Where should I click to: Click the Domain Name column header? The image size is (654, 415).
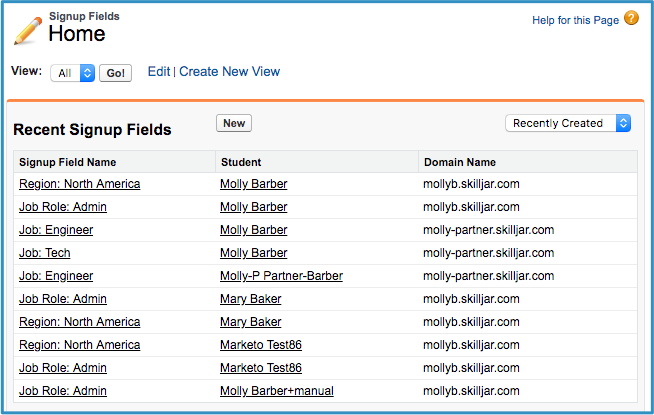460,162
